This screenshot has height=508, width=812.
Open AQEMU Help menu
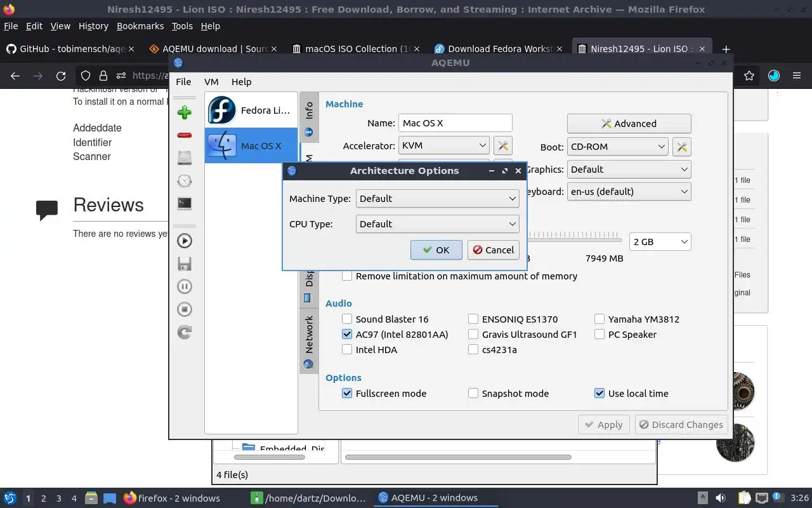tap(241, 82)
